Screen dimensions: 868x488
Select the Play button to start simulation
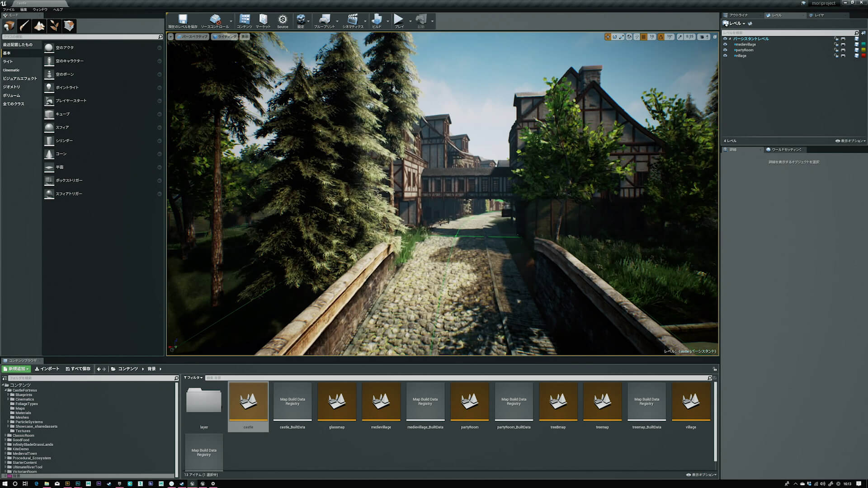point(398,19)
